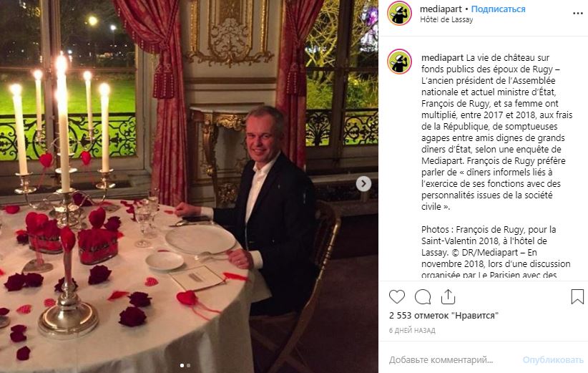Screen dimensions: 588x373
Task: Select the first carousel dot indicator
Action: tap(182, 365)
